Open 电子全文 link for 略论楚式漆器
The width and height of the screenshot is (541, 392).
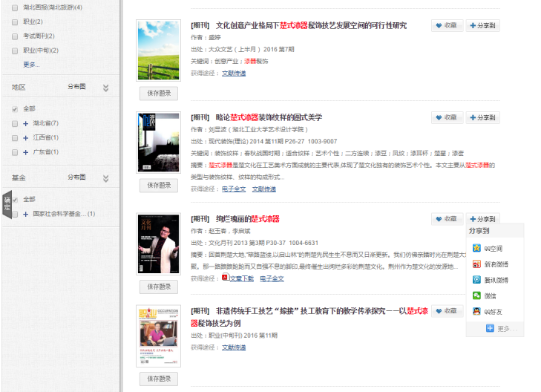(x=234, y=189)
